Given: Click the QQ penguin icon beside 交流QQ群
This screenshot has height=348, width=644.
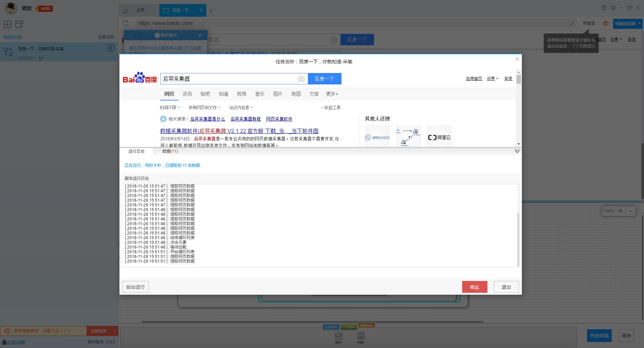Looking at the screenshot, I should [x=4, y=342].
